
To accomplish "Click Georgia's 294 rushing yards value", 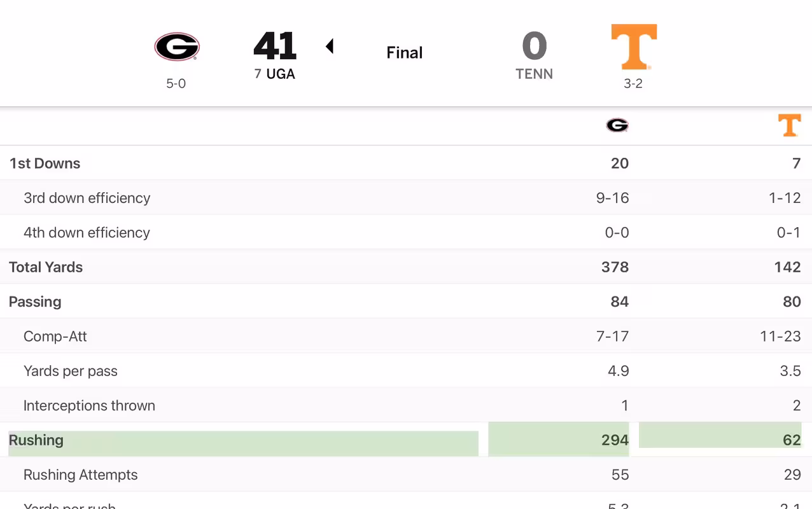I will 615,440.
